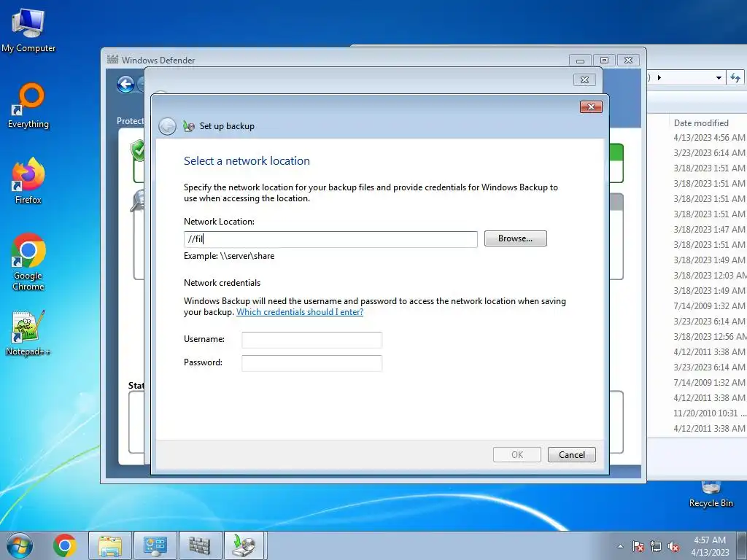The height and width of the screenshot is (560, 747).
Task: Open the volume tray icon
Action: click(x=673, y=546)
